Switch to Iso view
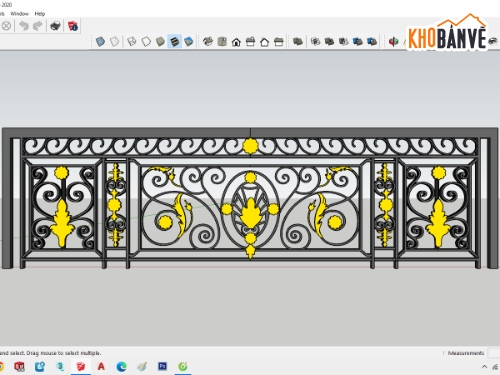Screen dimensions: 500x375 coord(208,42)
